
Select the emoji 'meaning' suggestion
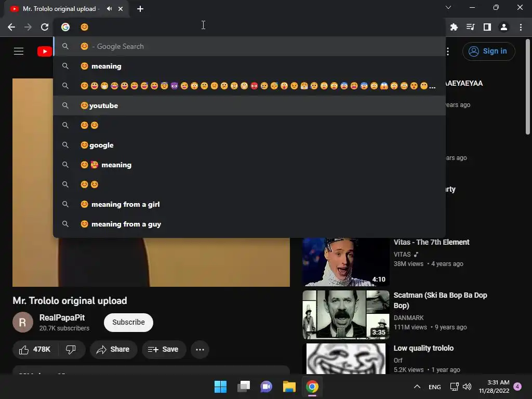tap(249, 66)
